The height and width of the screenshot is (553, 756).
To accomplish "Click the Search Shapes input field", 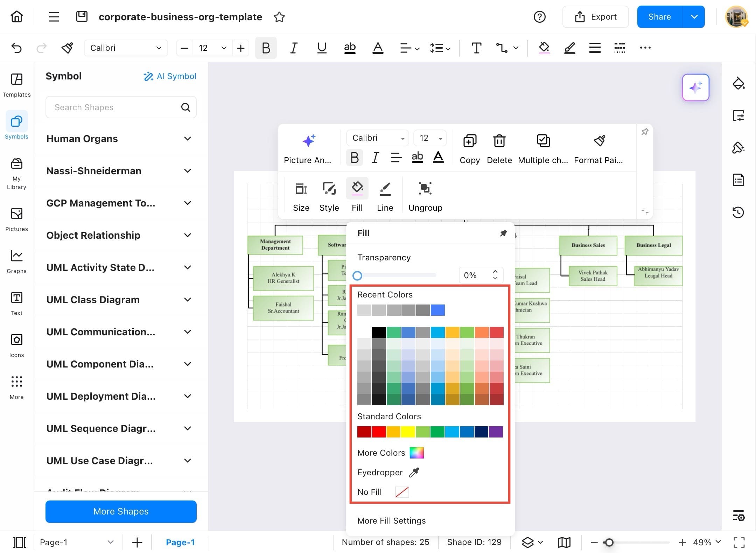I will (115, 107).
